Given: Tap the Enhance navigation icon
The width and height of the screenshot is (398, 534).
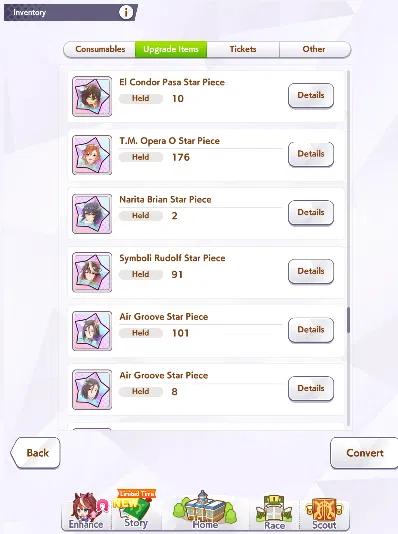Looking at the screenshot, I should pyautogui.click(x=86, y=510).
